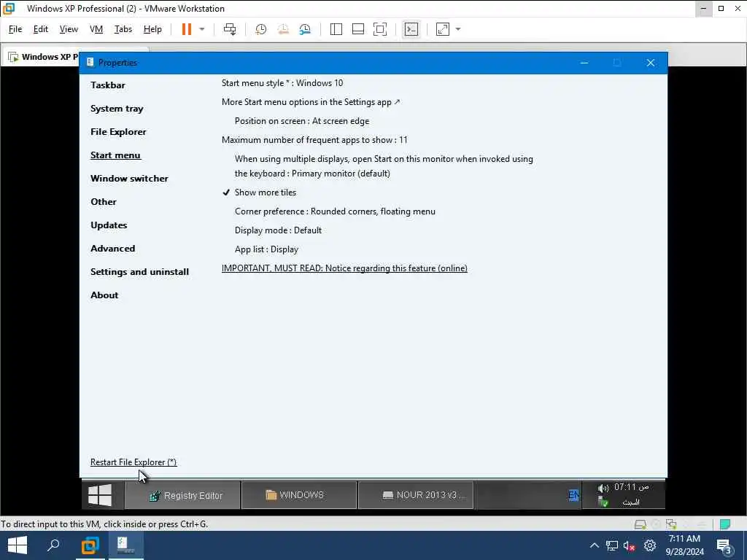Open More Start menu options in Settings app
This screenshot has width=747, height=560.
(311, 102)
